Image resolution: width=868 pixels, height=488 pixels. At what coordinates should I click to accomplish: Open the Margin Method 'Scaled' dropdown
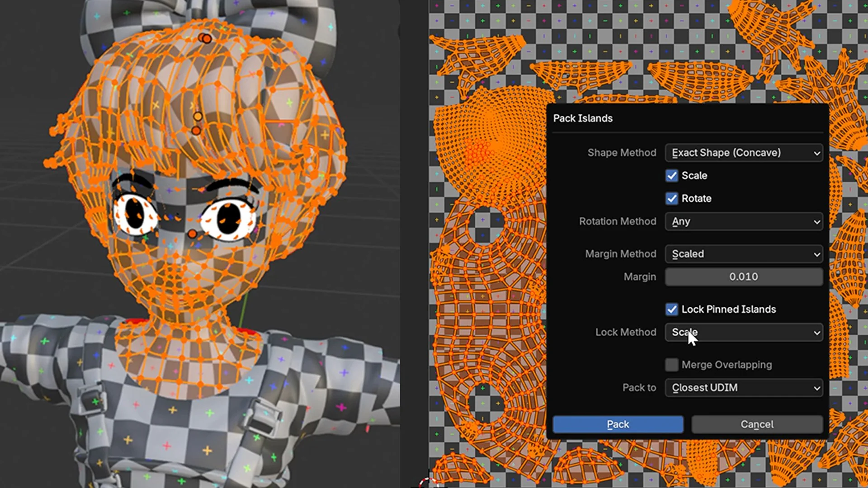click(744, 254)
